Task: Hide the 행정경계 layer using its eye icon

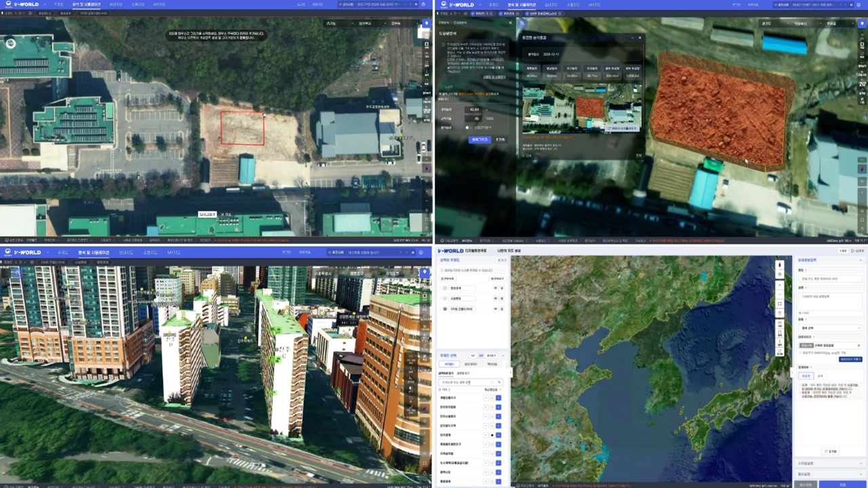Action: (495, 288)
